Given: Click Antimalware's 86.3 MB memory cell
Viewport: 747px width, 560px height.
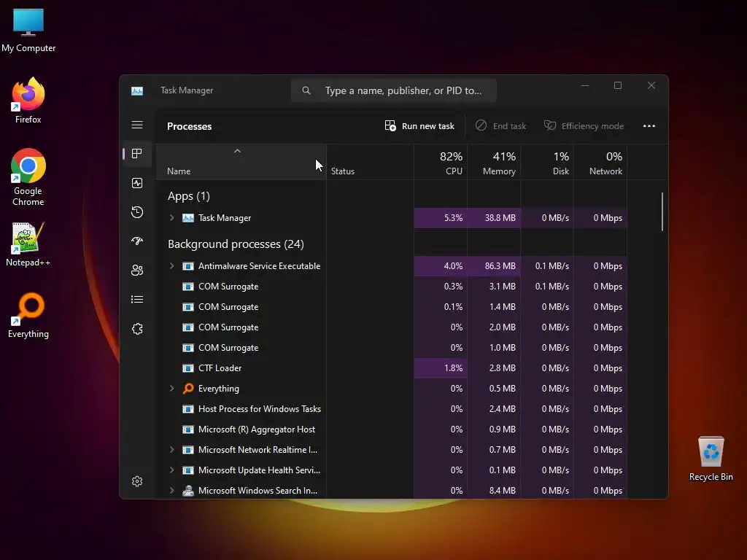Looking at the screenshot, I should [494, 266].
